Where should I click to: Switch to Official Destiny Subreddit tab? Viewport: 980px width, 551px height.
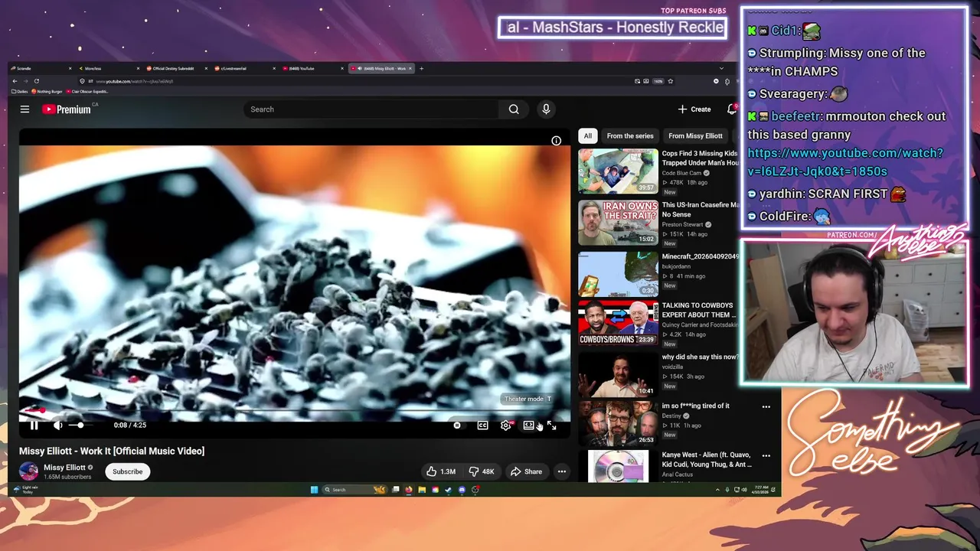pos(177,68)
